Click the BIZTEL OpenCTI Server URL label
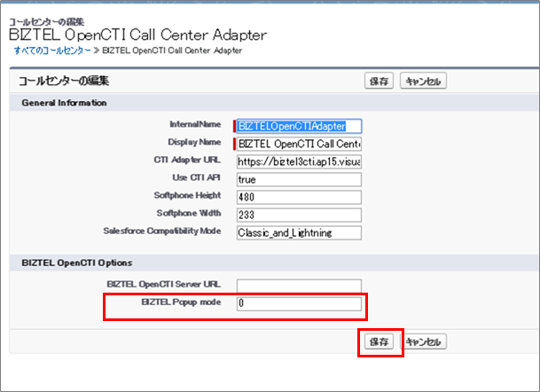The height and width of the screenshot is (392, 540). pyautogui.click(x=164, y=285)
